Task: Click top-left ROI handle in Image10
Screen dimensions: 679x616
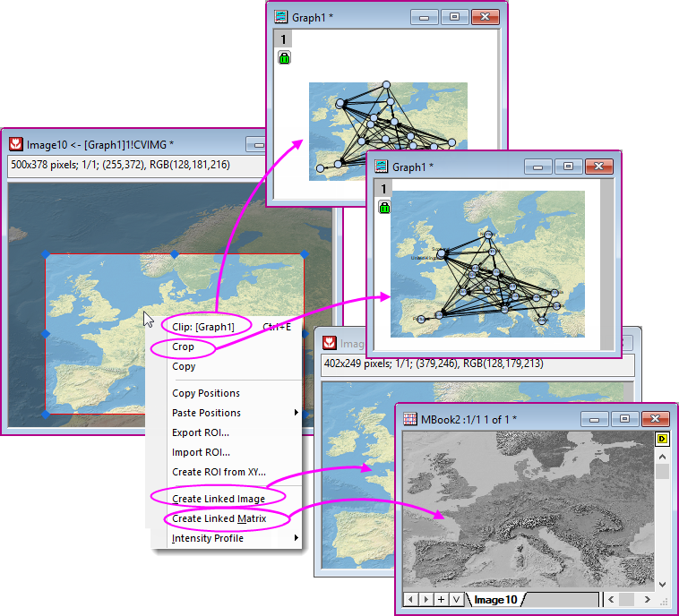Action: coord(46,254)
